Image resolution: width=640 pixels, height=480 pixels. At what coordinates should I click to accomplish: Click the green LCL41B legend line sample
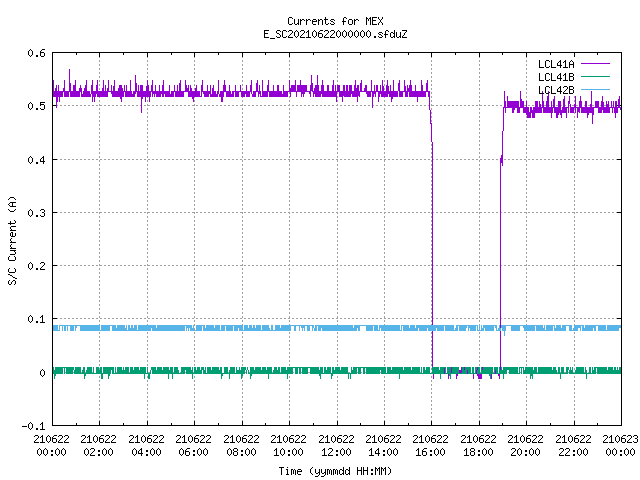(595, 76)
